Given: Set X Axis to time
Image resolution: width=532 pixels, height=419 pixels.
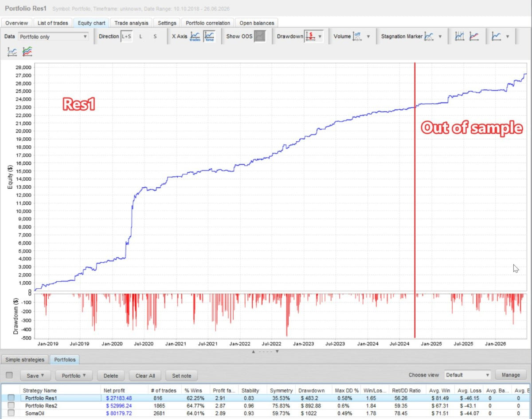Looking at the screenshot, I should pos(210,36).
